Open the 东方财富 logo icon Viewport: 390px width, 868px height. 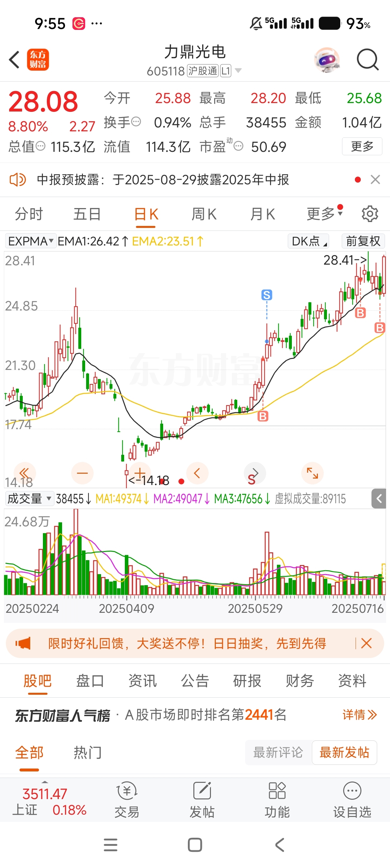[38, 59]
